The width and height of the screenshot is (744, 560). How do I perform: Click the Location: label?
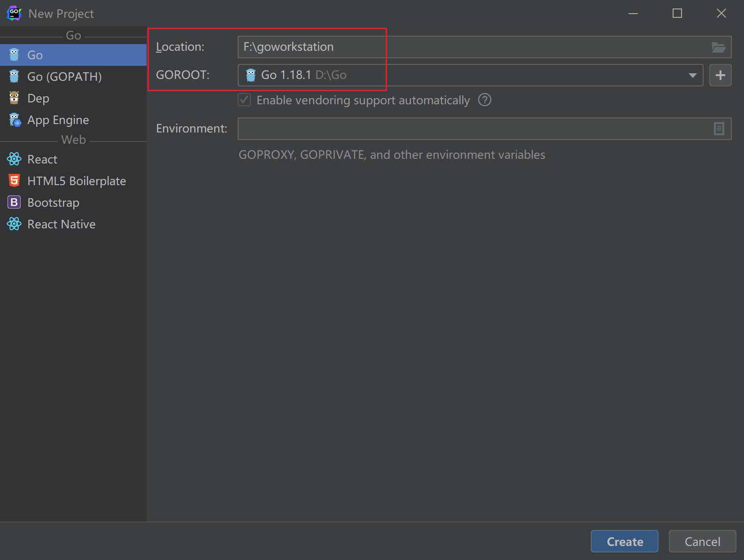coord(180,47)
